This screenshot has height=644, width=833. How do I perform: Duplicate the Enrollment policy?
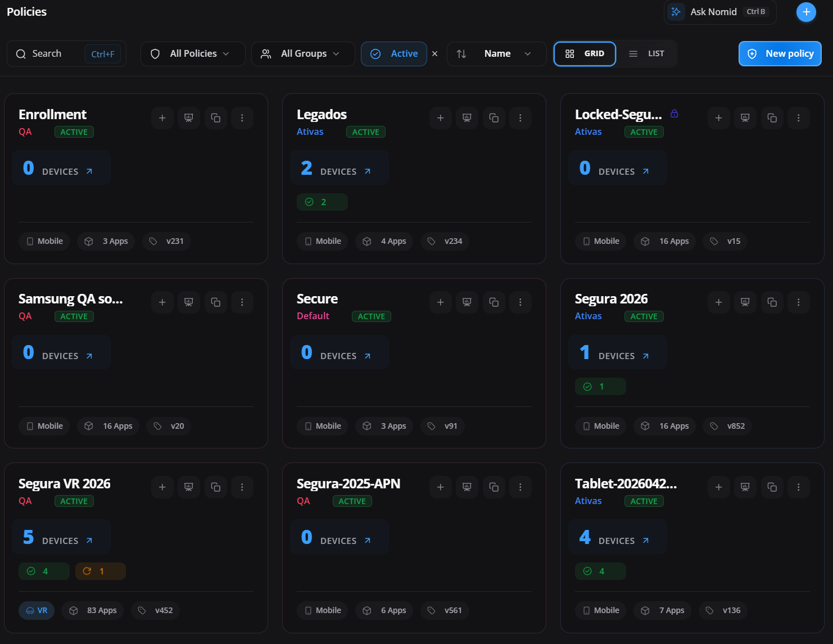pyautogui.click(x=216, y=118)
